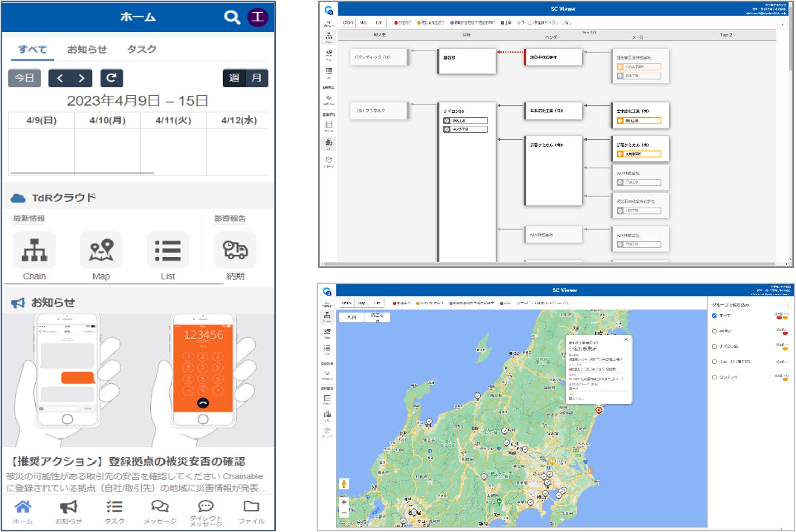Select the Map tab in chain view toolbar
This screenshot has height=532, width=796.
(363, 22)
